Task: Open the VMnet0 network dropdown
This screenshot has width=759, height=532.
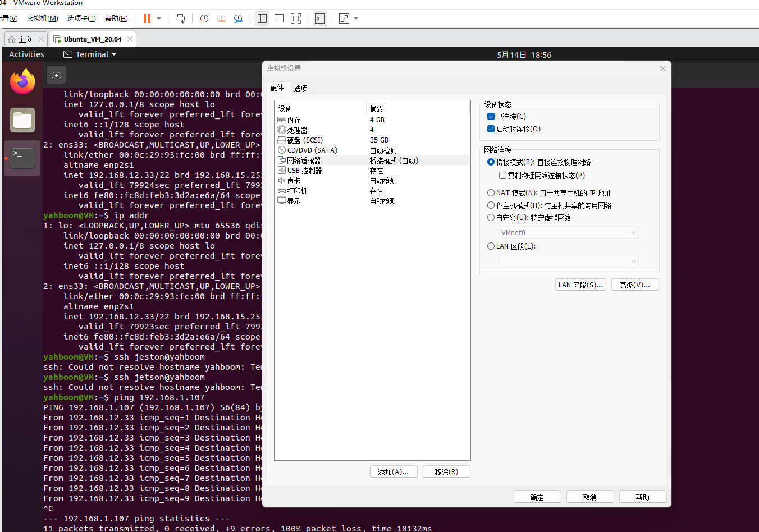Action: 569,233
